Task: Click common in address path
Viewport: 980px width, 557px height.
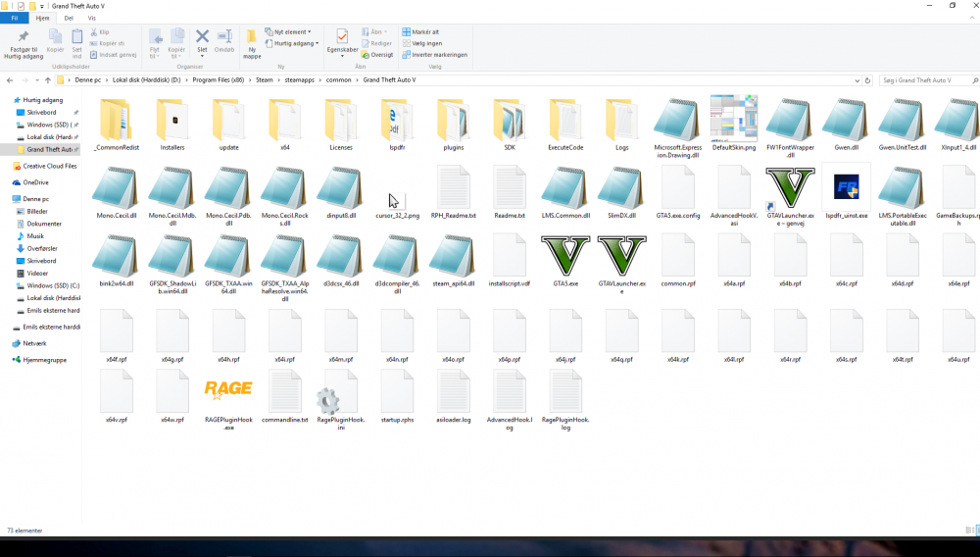Action: [338, 80]
